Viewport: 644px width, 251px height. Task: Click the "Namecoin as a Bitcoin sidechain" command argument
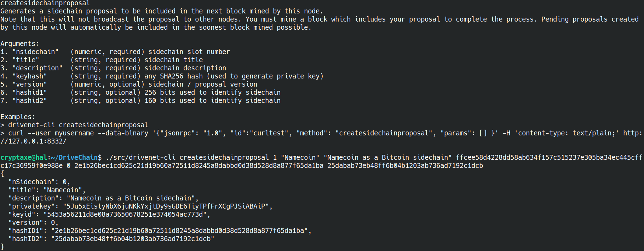pyautogui.click(x=387, y=157)
